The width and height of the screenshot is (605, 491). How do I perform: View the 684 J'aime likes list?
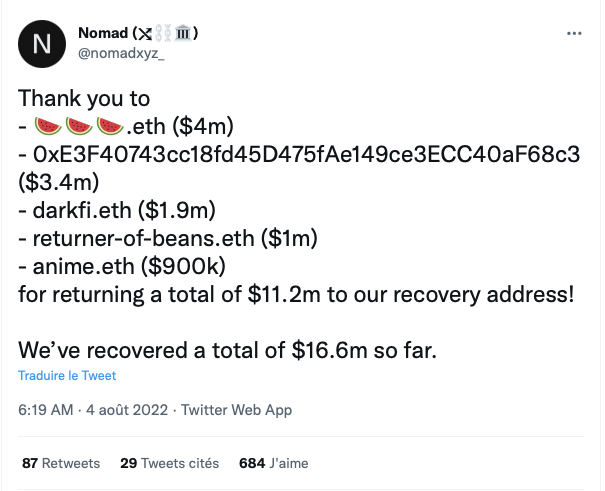click(275, 464)
